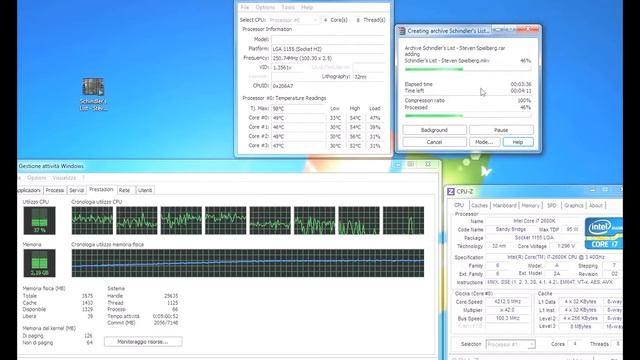Click the WinRAR icon in archive dialog title
640x360 pixels.
(402, 31)
